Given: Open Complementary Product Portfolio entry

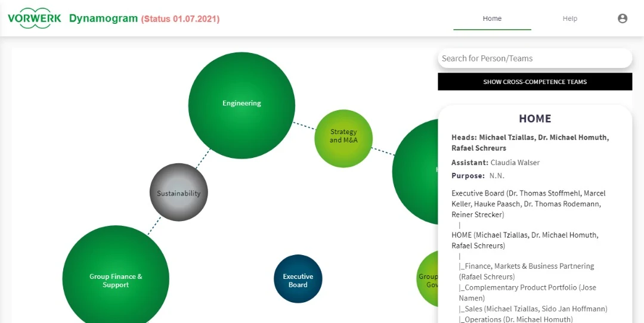Looking at the screenshot, I should point(527,293).
